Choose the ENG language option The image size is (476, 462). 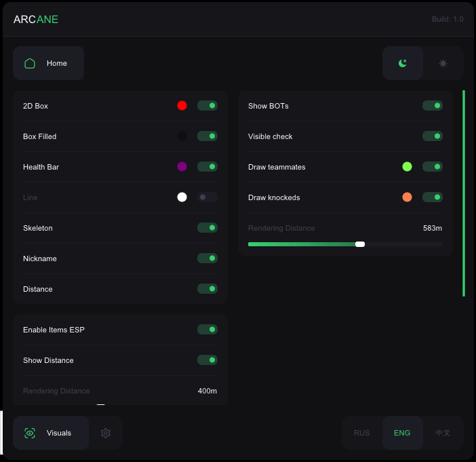click(402, 433)
